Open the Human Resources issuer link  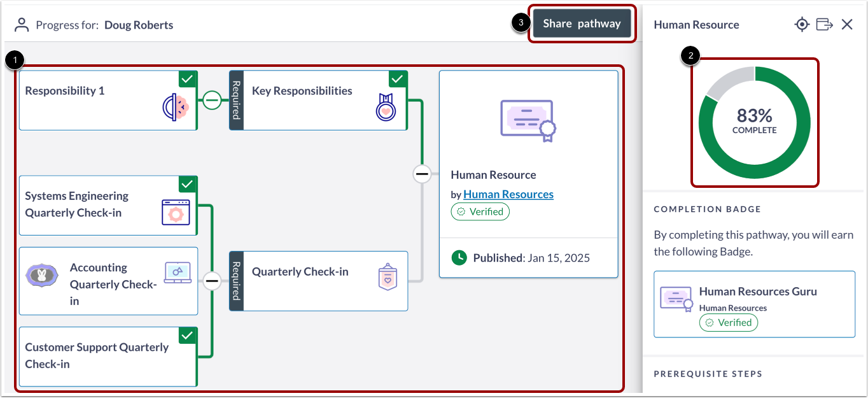point(508,194)
